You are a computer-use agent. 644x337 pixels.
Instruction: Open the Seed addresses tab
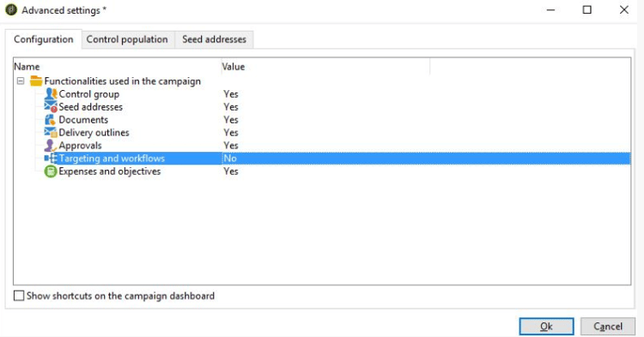coord(214,39)
